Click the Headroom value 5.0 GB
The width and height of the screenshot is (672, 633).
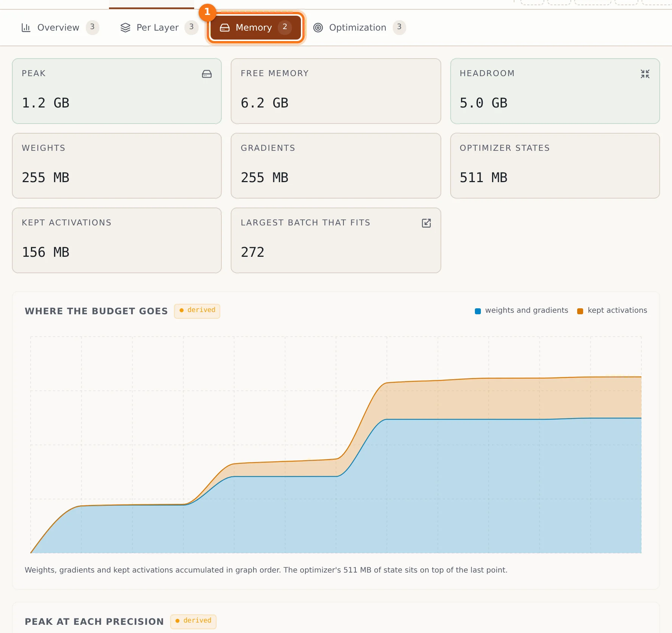tap(483, 103)
